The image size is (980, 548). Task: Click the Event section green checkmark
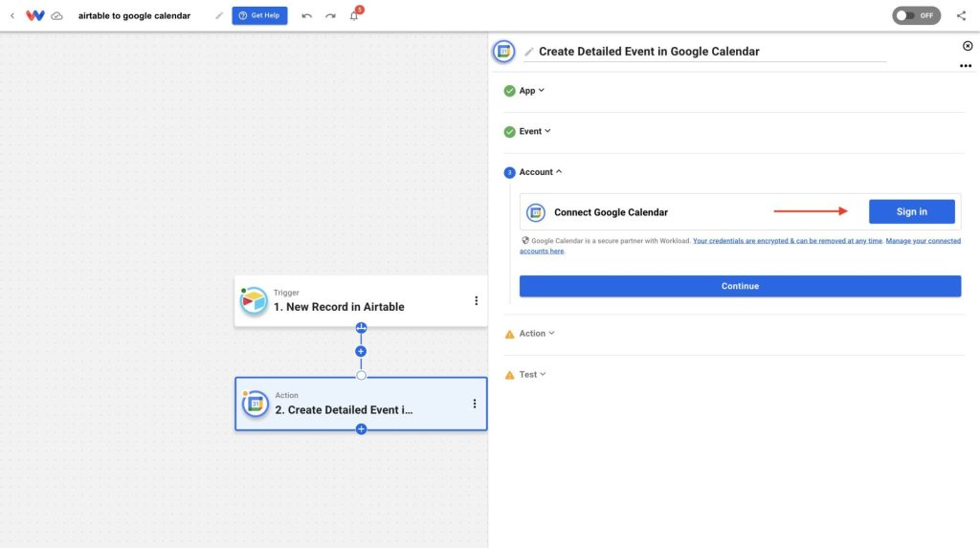(509, 132)
